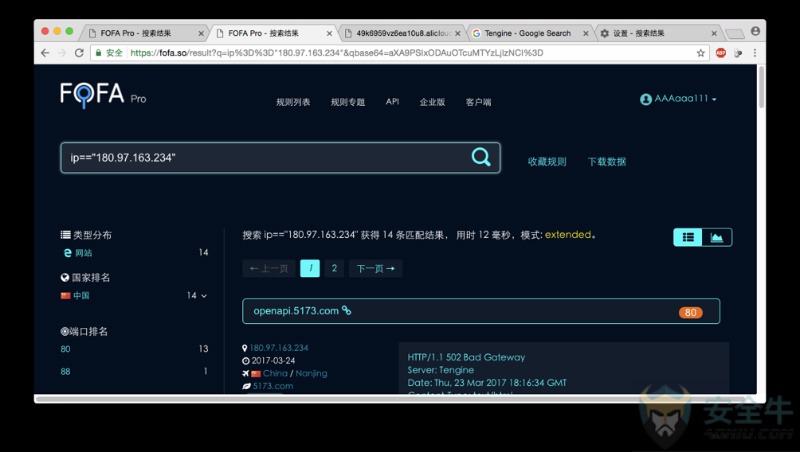
Task: Click the browser forward arrow
Action: (x=62, y=53)
